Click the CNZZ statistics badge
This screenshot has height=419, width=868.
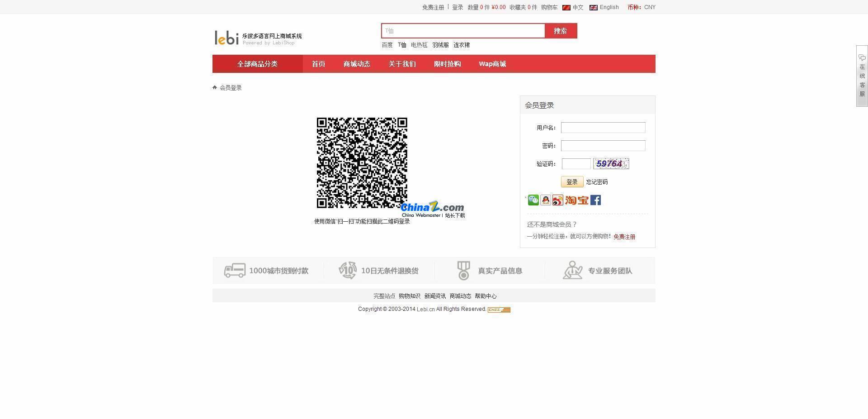pos(499,309)
